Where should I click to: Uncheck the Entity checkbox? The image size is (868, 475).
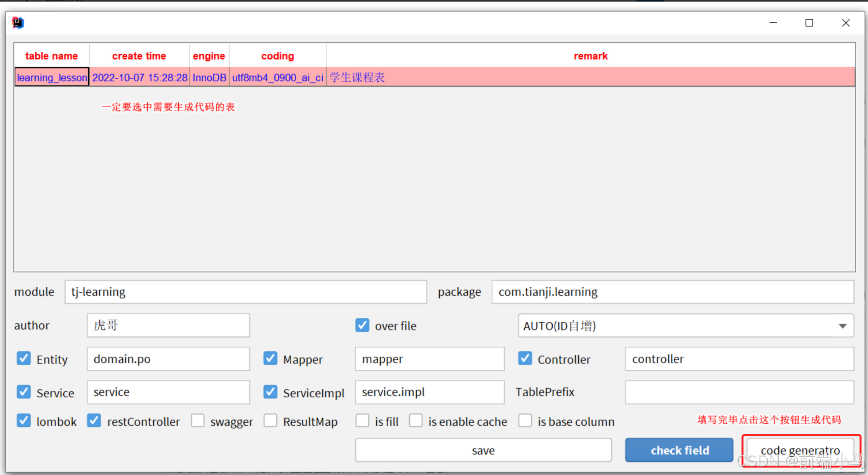(24, 358)
